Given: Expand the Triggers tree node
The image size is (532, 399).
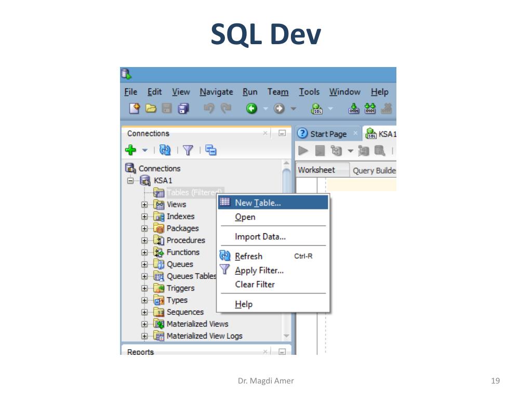Looking at the screenshot, I should click(144, 288).
